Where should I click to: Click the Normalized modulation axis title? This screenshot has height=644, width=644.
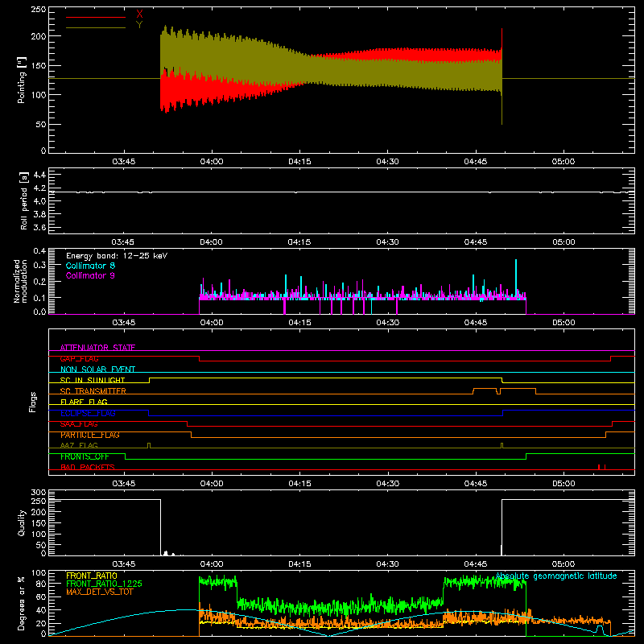[x=20, y=281]
